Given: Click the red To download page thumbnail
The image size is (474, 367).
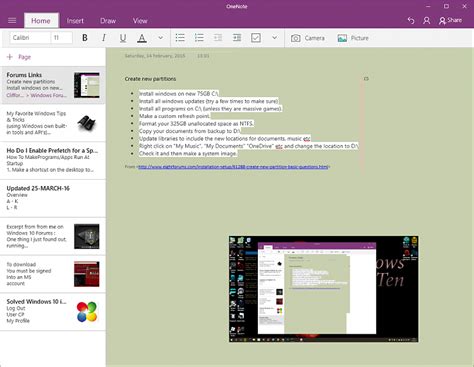Looking at the screenshot, I should pyautogui.click(x=87, y=274).
